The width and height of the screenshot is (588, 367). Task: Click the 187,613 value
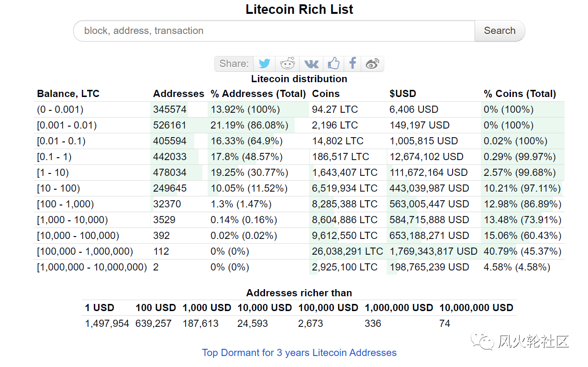[200, 324]
